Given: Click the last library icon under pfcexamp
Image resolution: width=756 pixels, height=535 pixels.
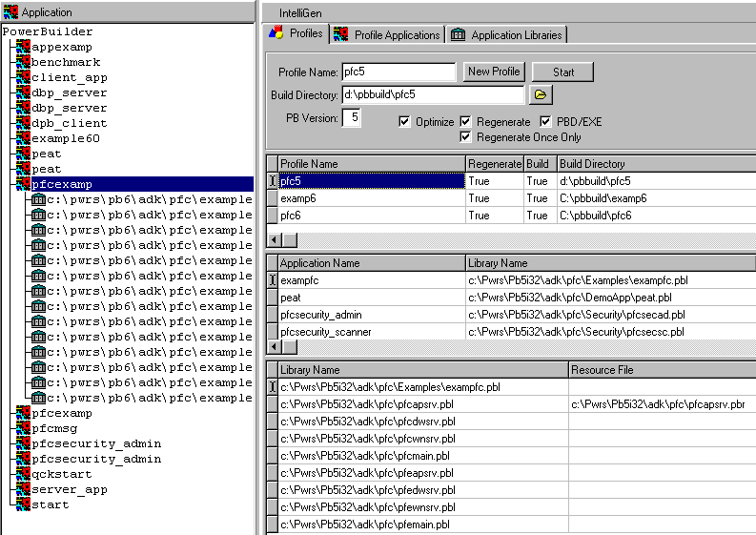Looking at the screenshot, I should point(38,398).
